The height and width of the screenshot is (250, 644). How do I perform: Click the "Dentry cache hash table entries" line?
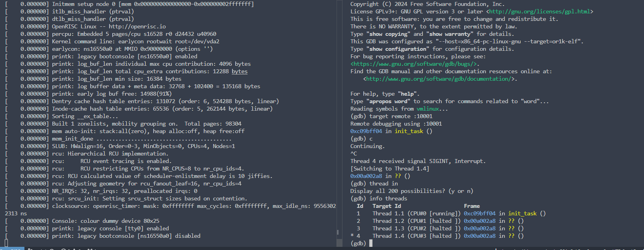tap(142, 101)
